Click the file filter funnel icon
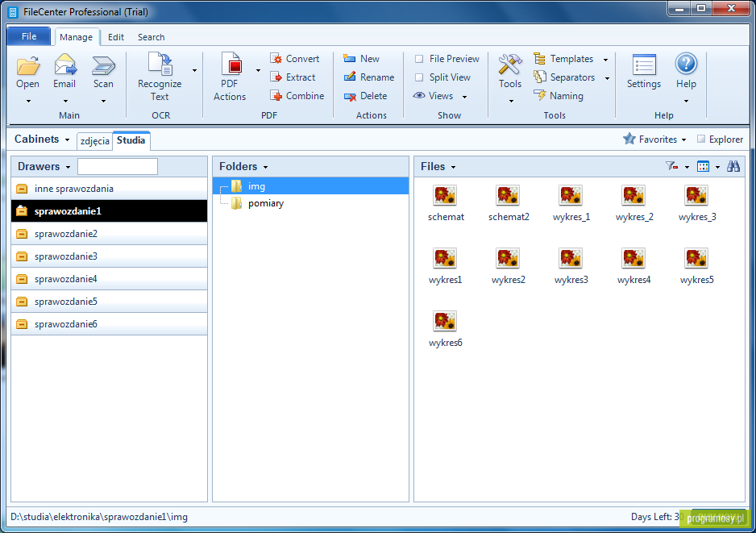756x533 pixels. pyautogui.click(x=671, y=166)
